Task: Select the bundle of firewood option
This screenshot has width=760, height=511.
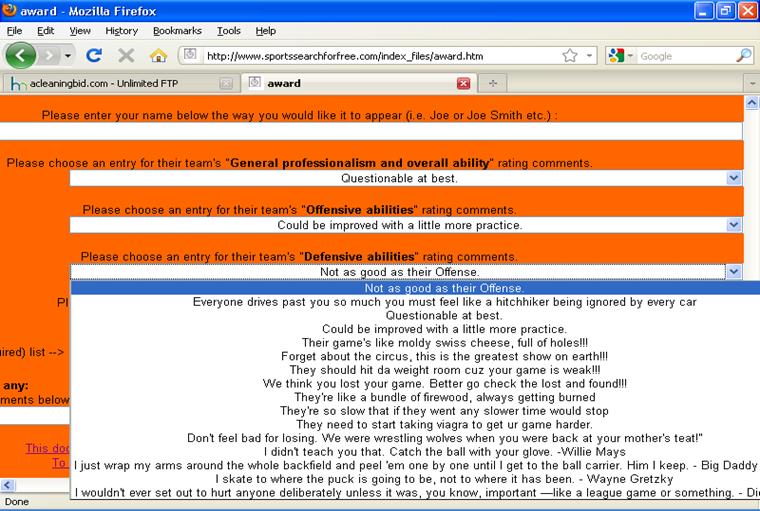Action: 415,397
